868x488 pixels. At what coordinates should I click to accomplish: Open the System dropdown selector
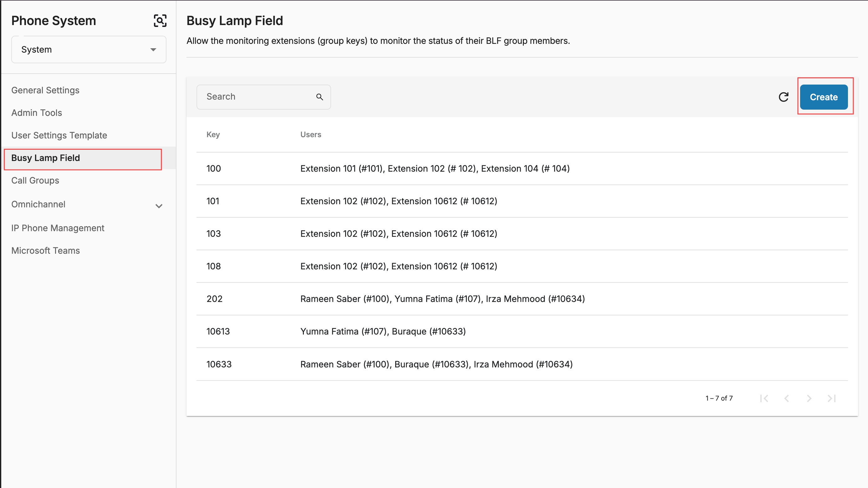point(89,49)
